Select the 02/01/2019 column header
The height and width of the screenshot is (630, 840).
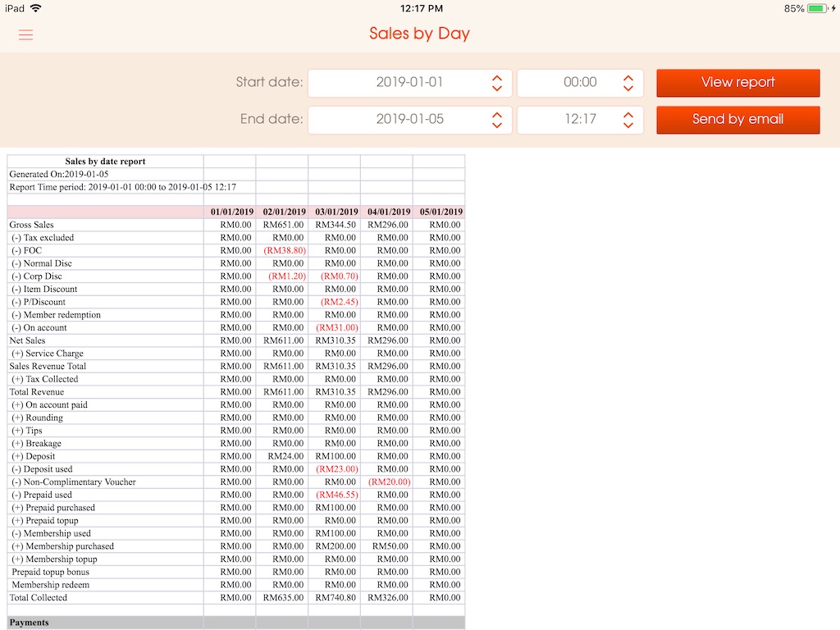284,212
